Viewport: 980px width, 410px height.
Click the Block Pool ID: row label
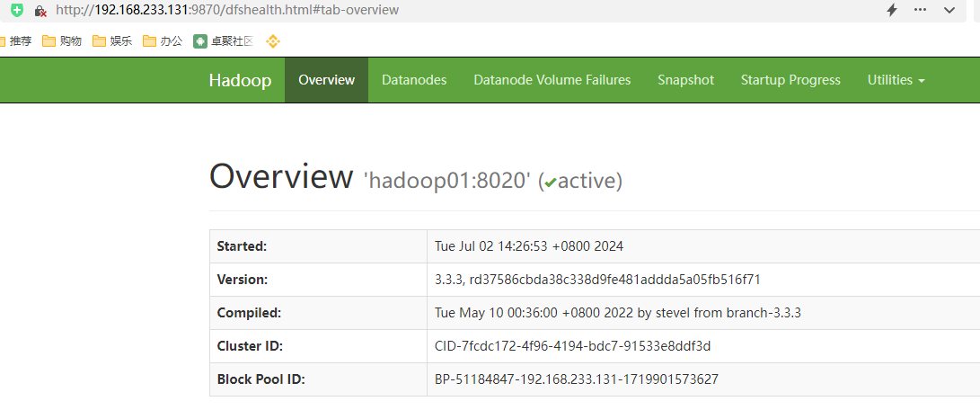[x=260, y=379]
